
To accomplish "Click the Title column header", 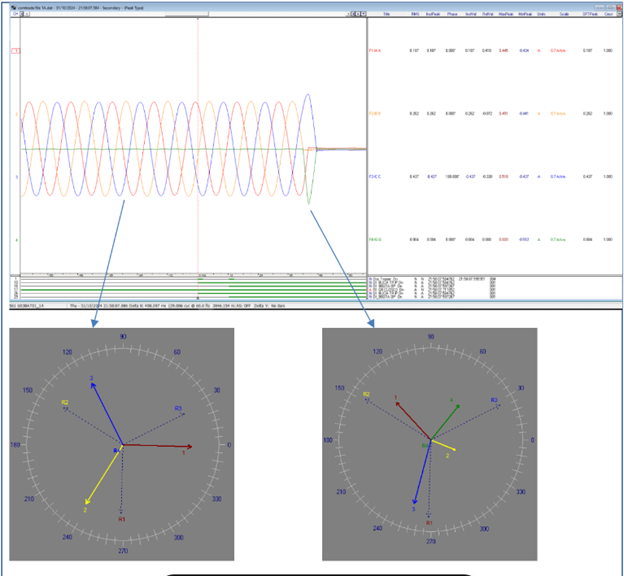I will point(386,14).
